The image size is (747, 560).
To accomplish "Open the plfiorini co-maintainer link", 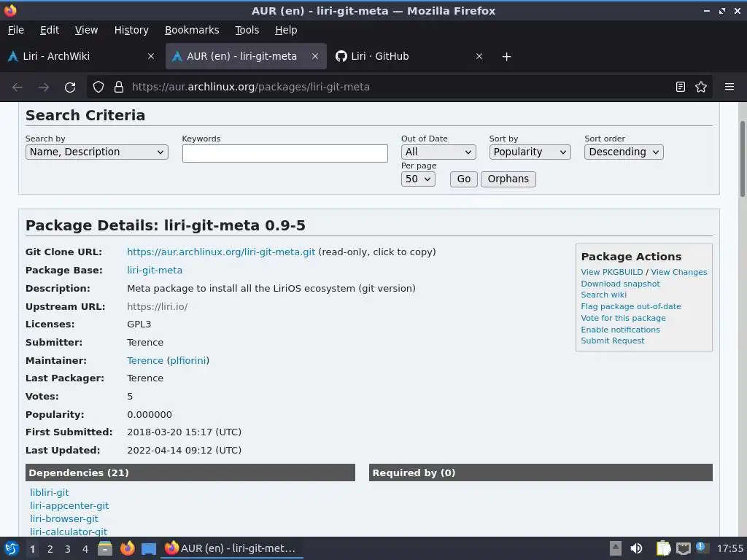I will 188,360.
